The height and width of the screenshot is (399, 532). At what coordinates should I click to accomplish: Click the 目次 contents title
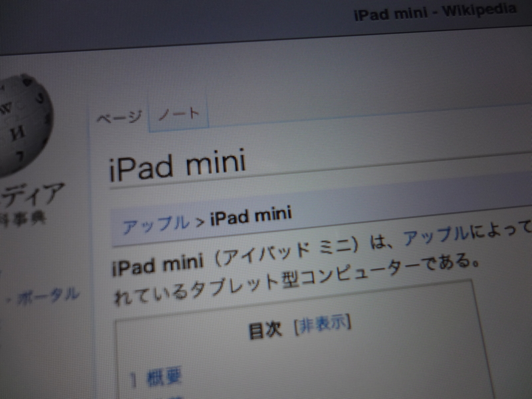pos(265,330)
